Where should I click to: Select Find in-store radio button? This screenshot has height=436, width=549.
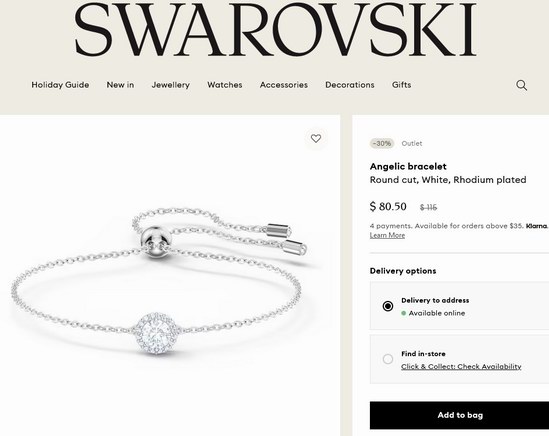click(388, 359)
